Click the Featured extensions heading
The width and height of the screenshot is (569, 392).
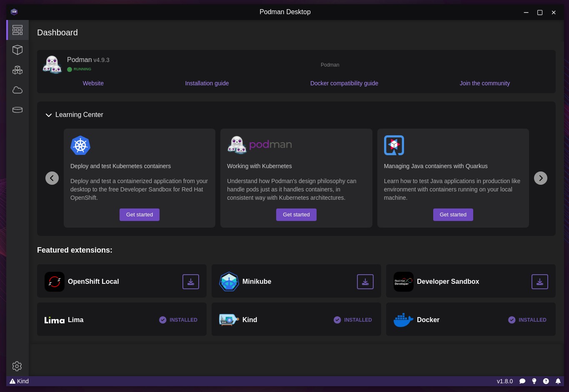pos(75,250)
